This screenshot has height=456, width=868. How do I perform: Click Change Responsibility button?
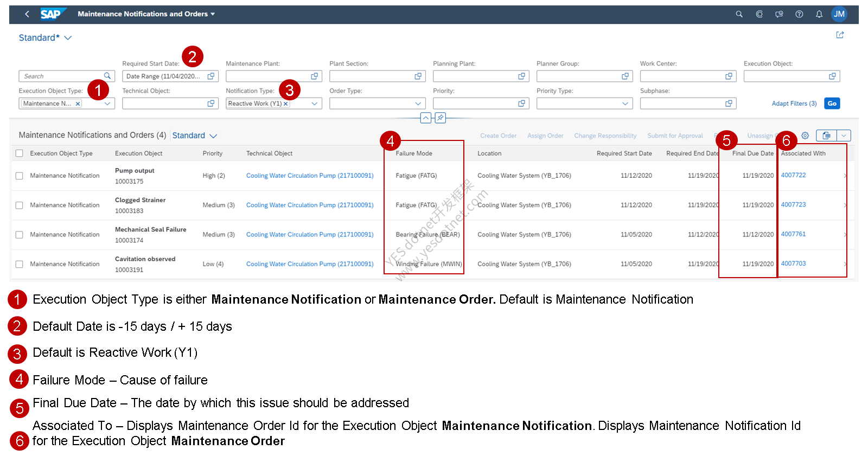click(605, 136)
